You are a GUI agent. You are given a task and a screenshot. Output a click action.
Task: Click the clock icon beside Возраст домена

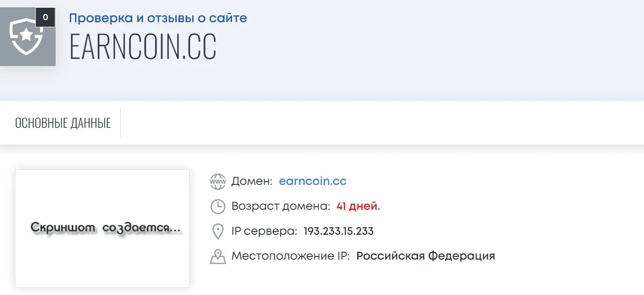point(218,207)
